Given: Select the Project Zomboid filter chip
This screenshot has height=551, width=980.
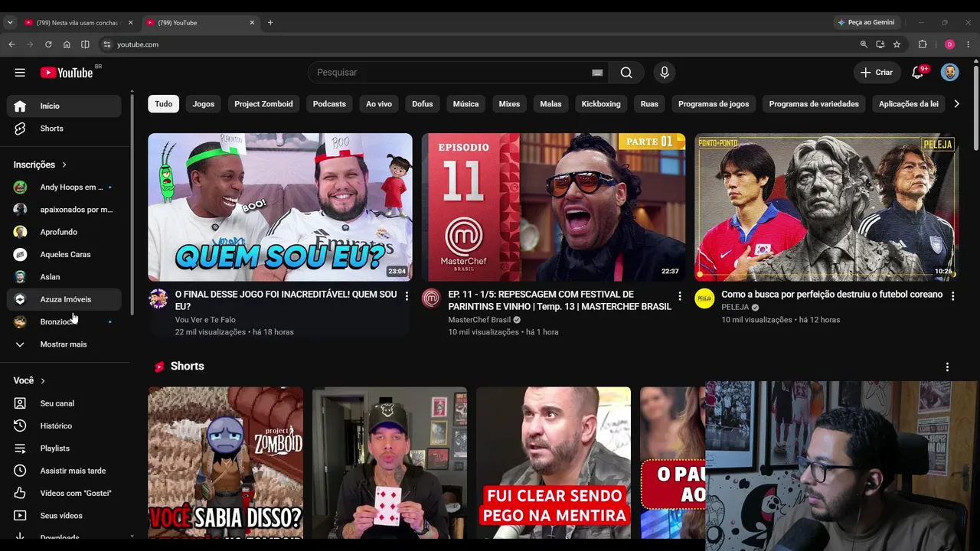Looking at the screenshot, I should pos(263,104).
